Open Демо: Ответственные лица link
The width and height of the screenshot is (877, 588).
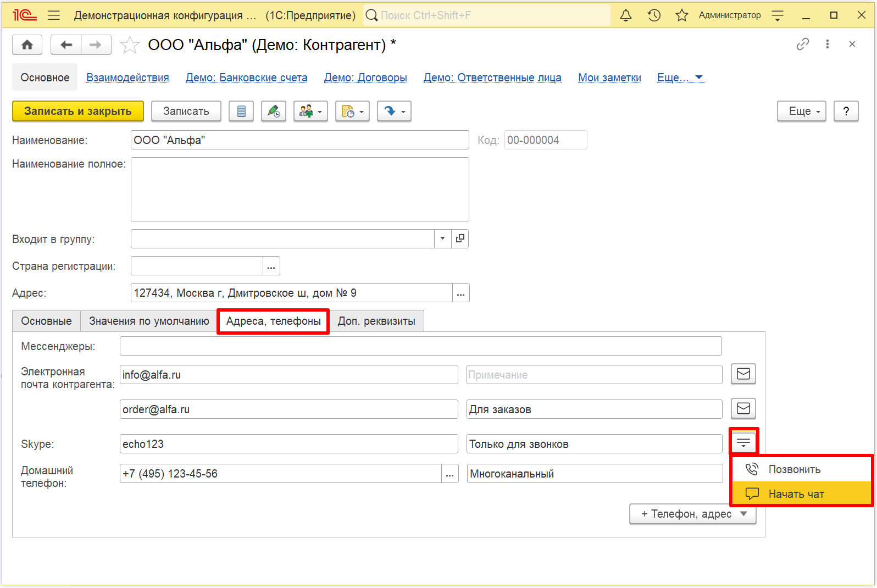(492, 77)
